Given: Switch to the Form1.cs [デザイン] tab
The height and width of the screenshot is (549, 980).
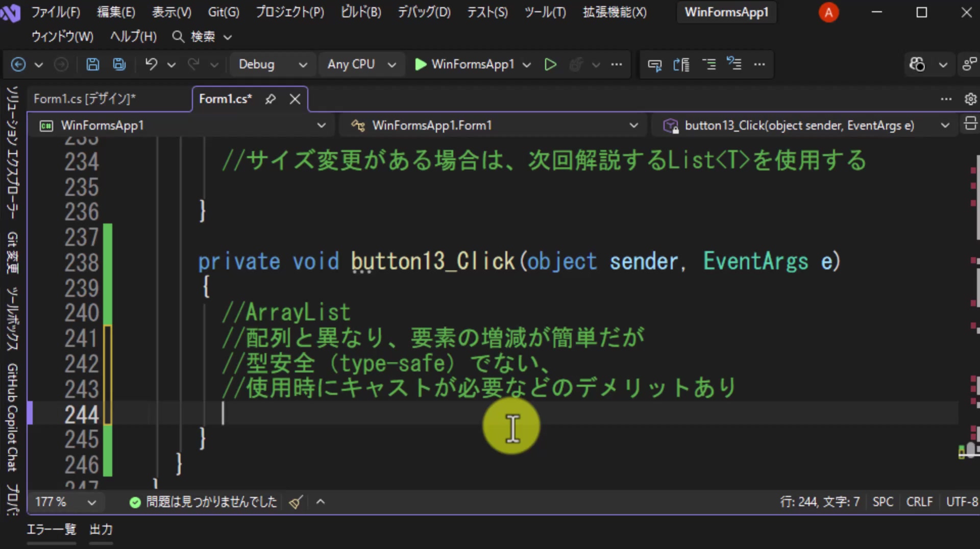Looking at the screenshot, I should pos(85,99).
